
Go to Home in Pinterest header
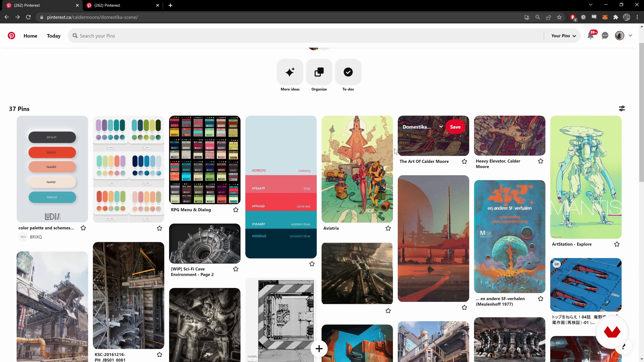[x=30, y=36]
